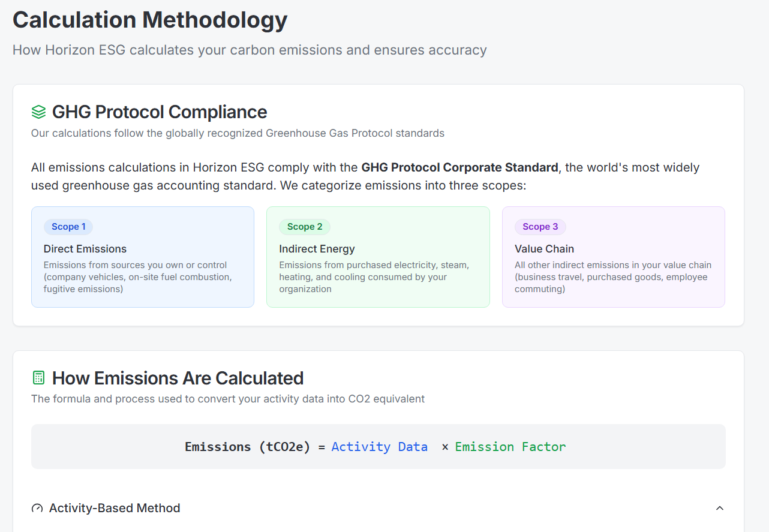Click the How Emissions Are Calculated heading
This screenshot has width=769, height=532.
[x=178, y=378]
